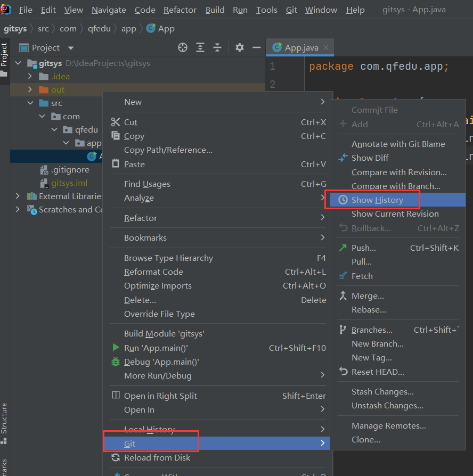The height and width of the screenshot is (476, 473).
Task: Click the Paste clipboard icon
Action: click(x=116, y=163)
